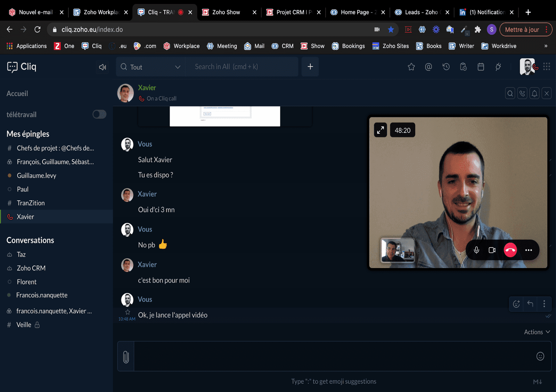The width and height of the screenshot is (556, 392).
Task: Open recent history clock icon
Action: (x=446, y=67)
